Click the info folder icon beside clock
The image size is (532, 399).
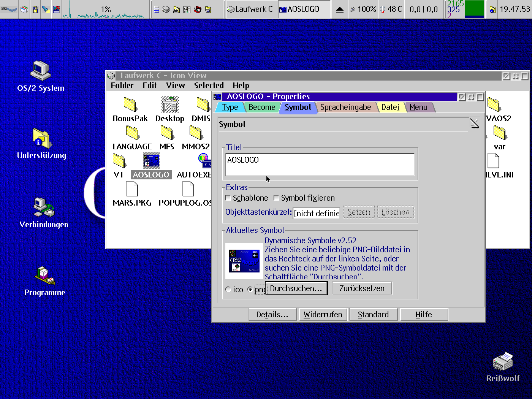click(492, 9)
